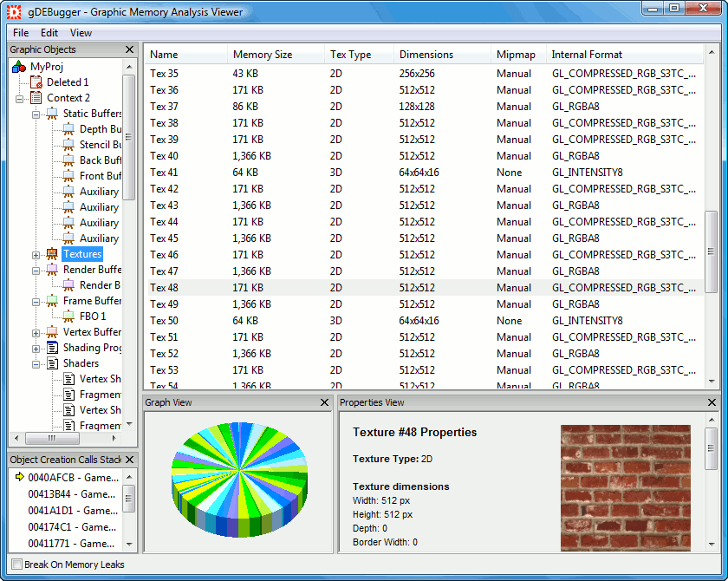
Task: Close the Graph View panel
Action: [x=324, y=402]
